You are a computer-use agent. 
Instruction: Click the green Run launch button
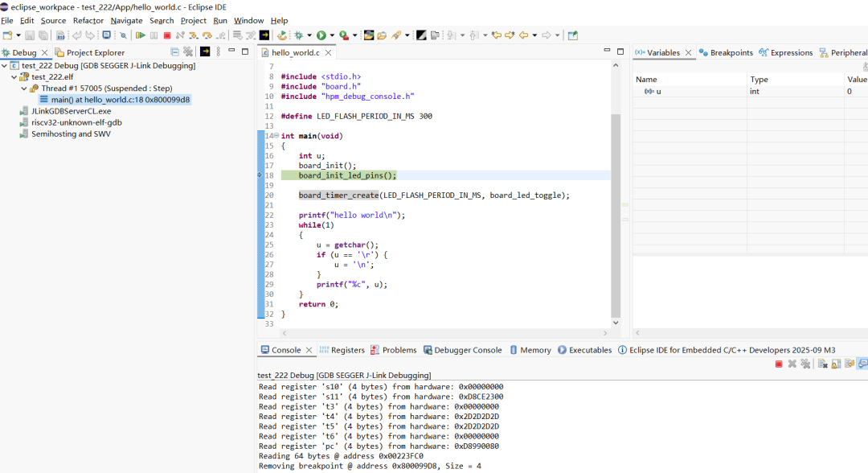tap(321, 35)
